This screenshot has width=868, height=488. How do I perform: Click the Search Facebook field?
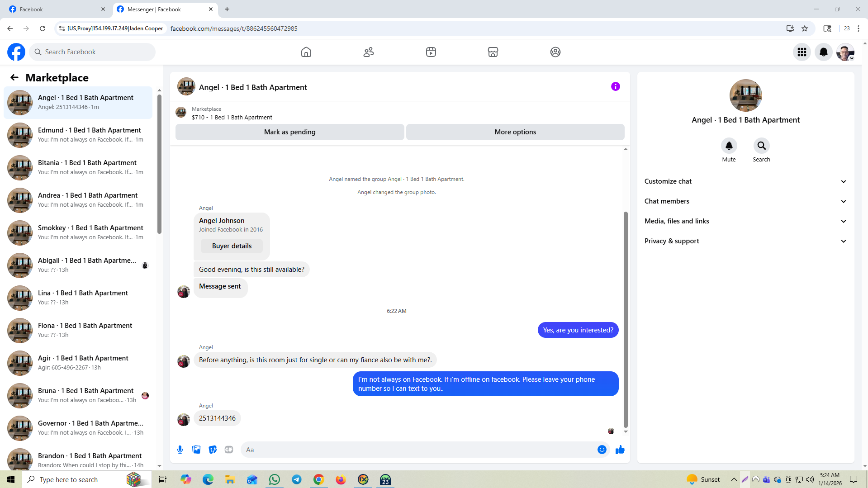pyautogui.click(x=92, y=52)
